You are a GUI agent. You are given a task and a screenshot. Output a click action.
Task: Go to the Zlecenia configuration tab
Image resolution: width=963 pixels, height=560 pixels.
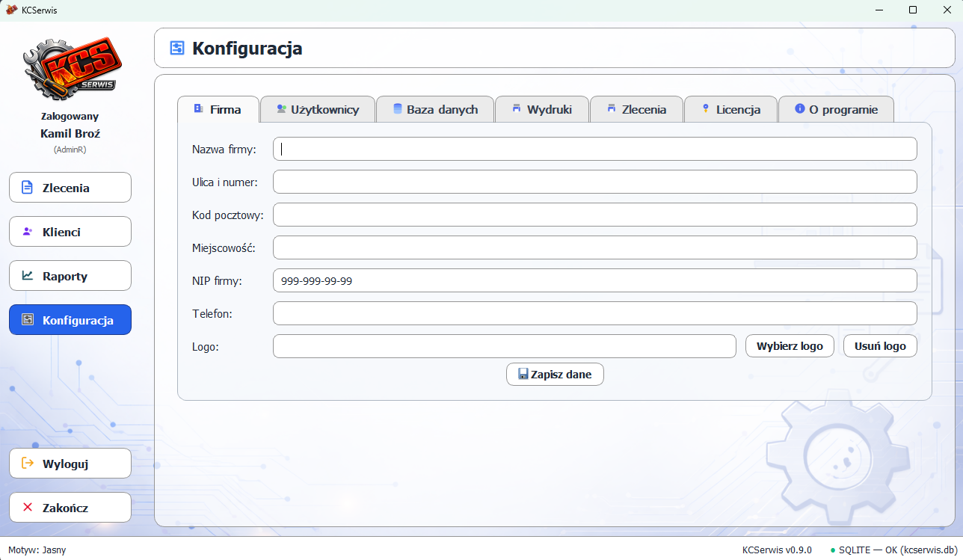636,110
